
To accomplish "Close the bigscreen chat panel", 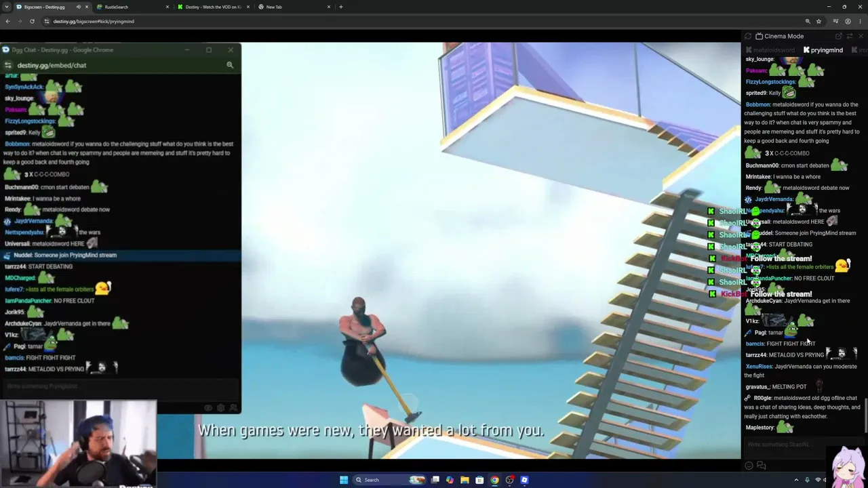I will [861, 36].
